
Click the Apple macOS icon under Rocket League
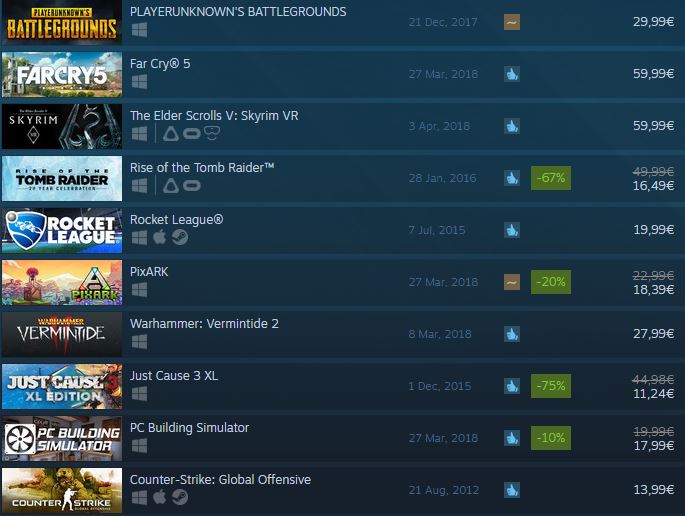[x=159, y=237]
